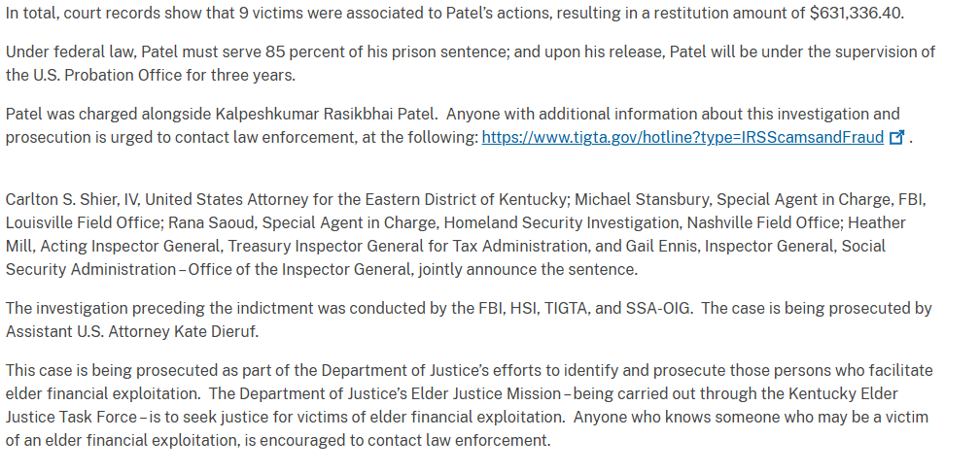Click the external link icon after the hotline URL

896,138
